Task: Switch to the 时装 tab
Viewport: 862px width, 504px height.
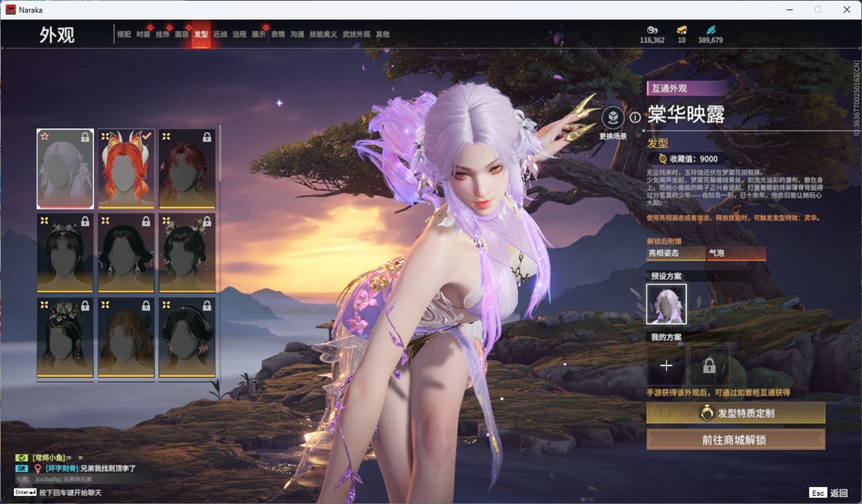Action: coord(143,34)
